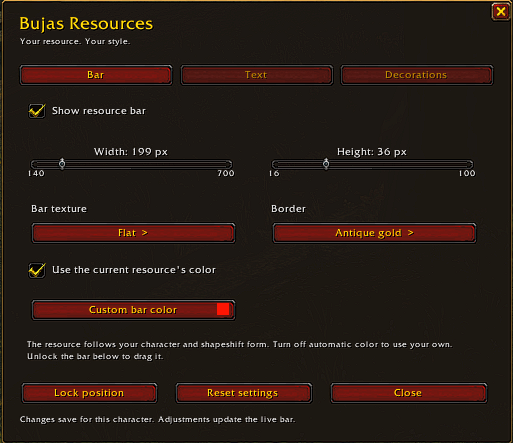Toggle the Show resource bar checkbox
This screenshot has width=513, height=443.
click(37, 111)
